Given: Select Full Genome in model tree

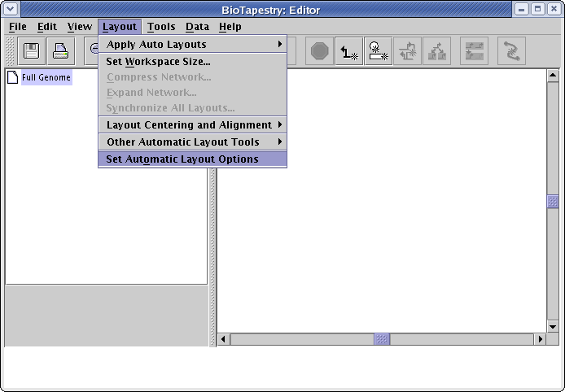Looking at the screenshot, I should click(x=46, y=78).
